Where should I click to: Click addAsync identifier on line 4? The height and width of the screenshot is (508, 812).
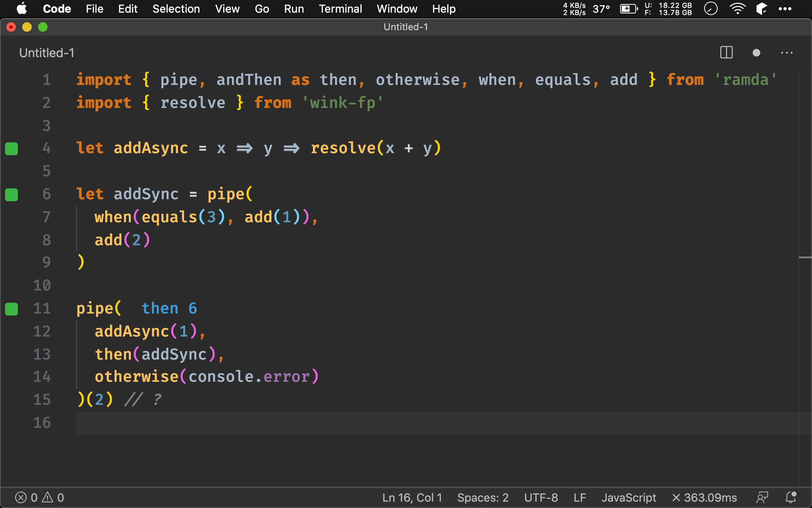[x=151, y=148]
